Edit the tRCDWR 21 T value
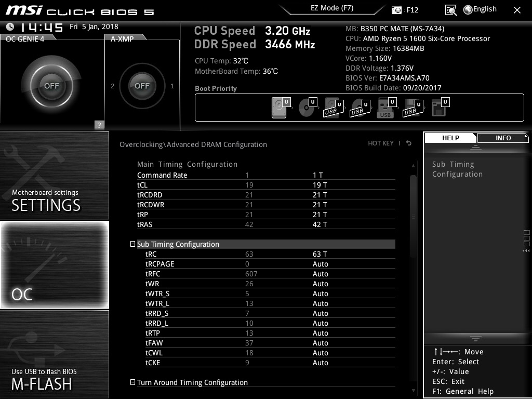The width and height of the screenshot is (532, 399). point(320,205)
